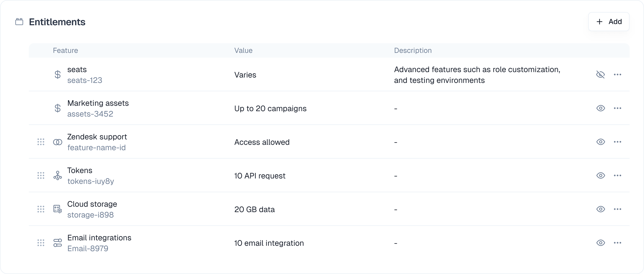
Task: Click the Tokens feature node icon
Action: (57, 175)
